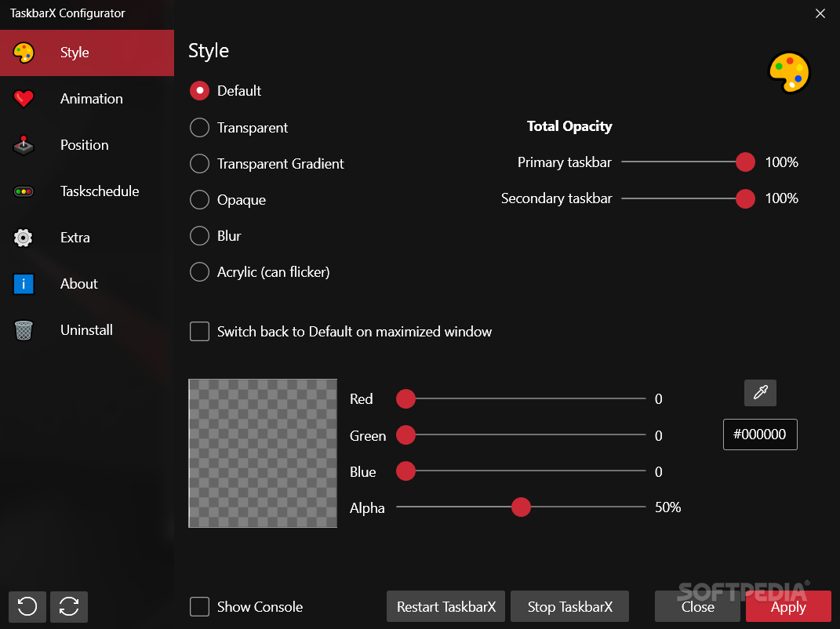The width and height of the screenshot is (840, 629).
Task: Click the Secondary taskbar 100% value
Action: click(782, 198)
